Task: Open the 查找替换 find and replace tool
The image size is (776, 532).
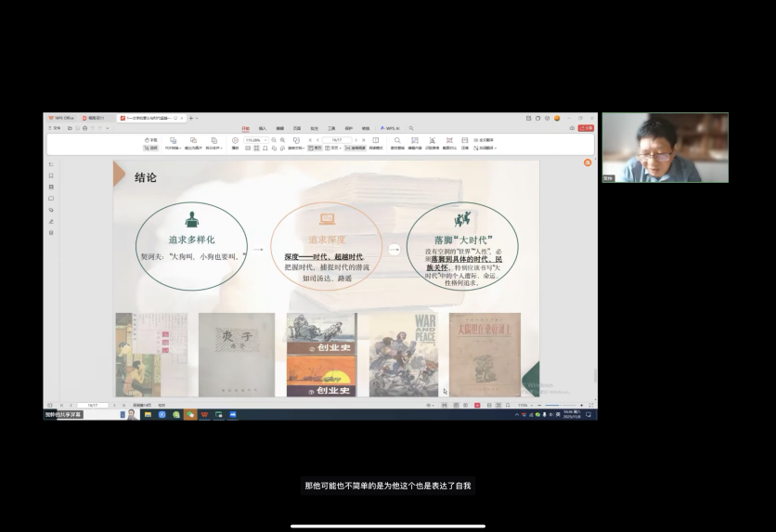Action: tap(397, 143)
